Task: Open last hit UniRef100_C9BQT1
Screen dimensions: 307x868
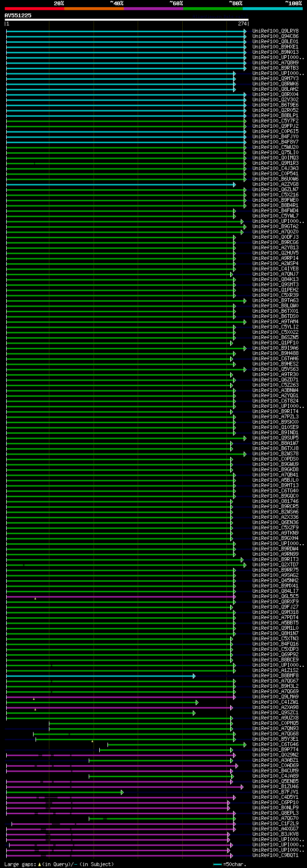Action: 275,855
